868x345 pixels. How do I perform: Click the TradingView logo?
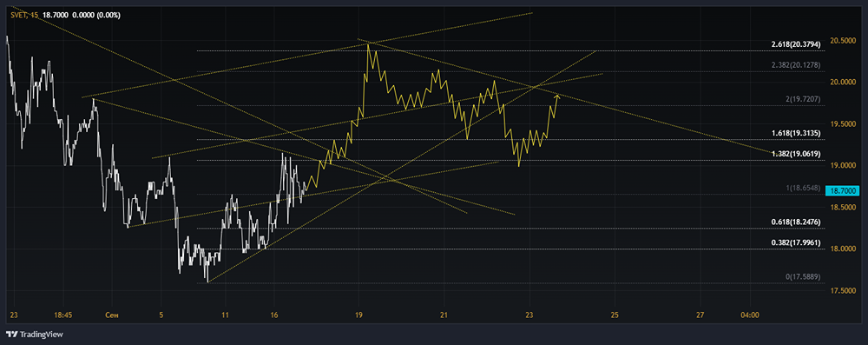pyautogui.click(x=35, y=335)
